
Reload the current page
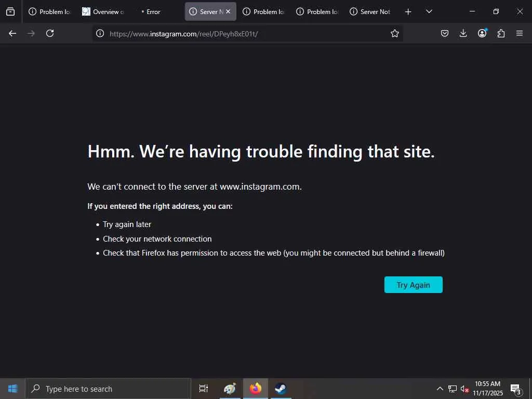pos(50,33)
